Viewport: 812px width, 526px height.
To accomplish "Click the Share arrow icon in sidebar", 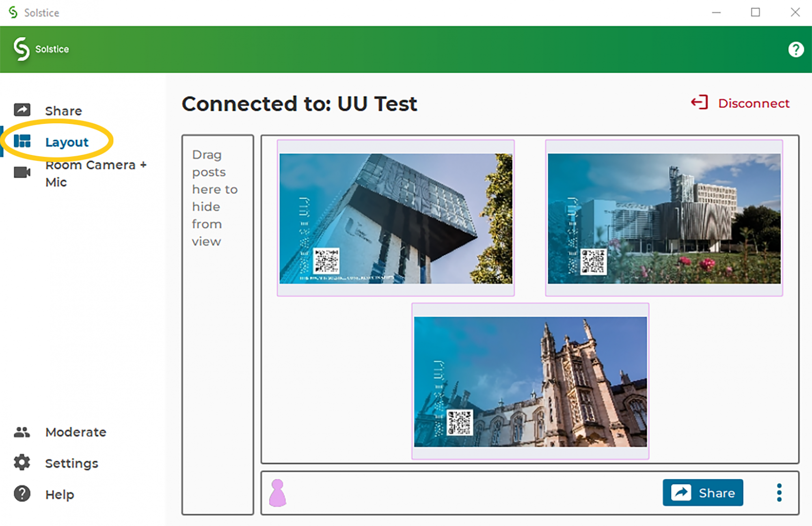I will tap(22, 110).
